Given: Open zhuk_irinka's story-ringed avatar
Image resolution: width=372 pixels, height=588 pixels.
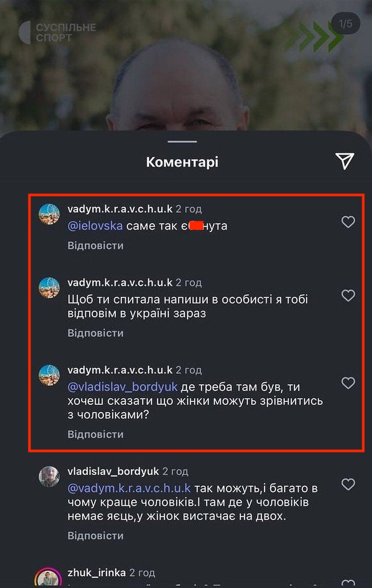Looking at the screenshot, I should tap(49, 578).
